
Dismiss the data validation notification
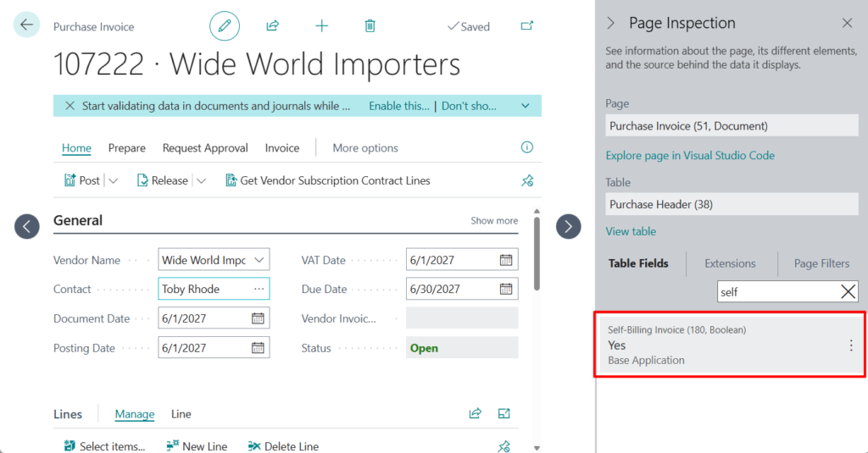[68, 106]
